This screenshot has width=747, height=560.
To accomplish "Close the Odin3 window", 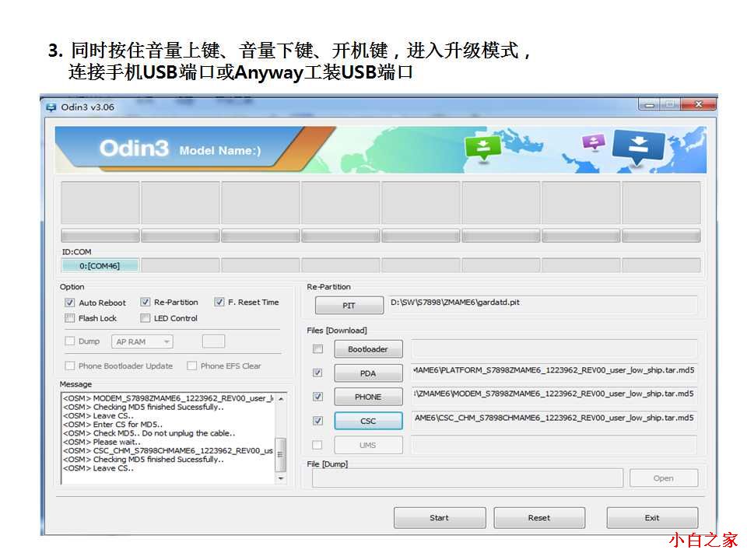I will (x=699, y=104).
